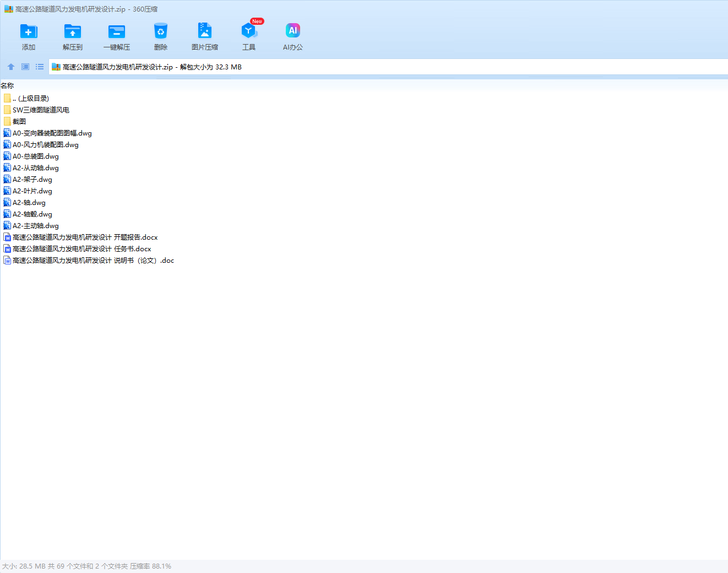Click the 解压到 (Extract to) icon

pyautogui.click(x=73, y=31)
